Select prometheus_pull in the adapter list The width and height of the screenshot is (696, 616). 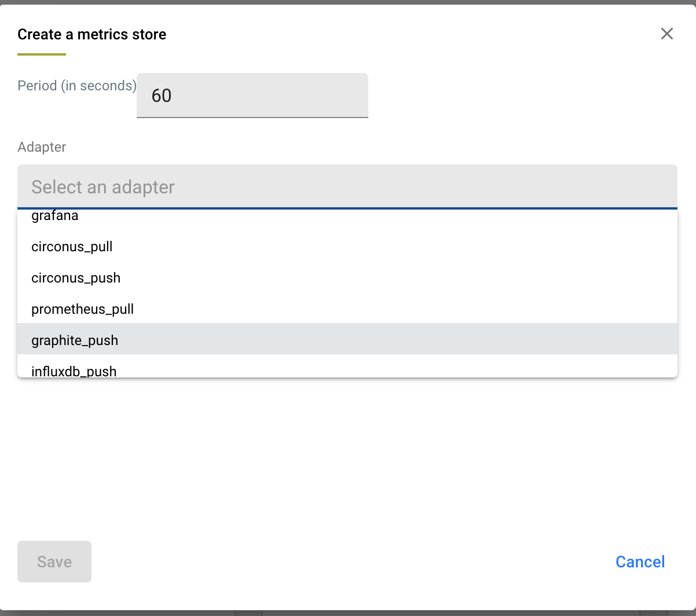click(82, 309)
